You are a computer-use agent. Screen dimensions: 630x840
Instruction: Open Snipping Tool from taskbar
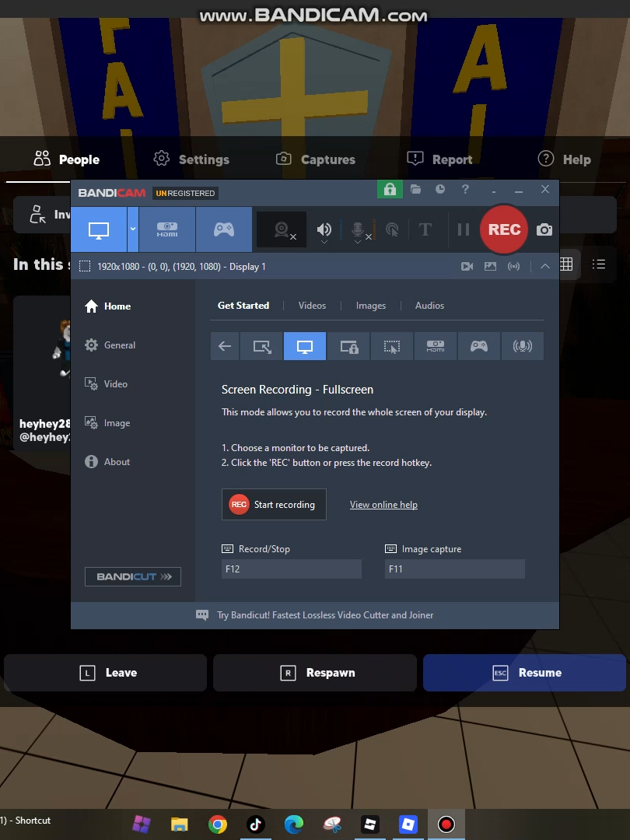[332, 824]
